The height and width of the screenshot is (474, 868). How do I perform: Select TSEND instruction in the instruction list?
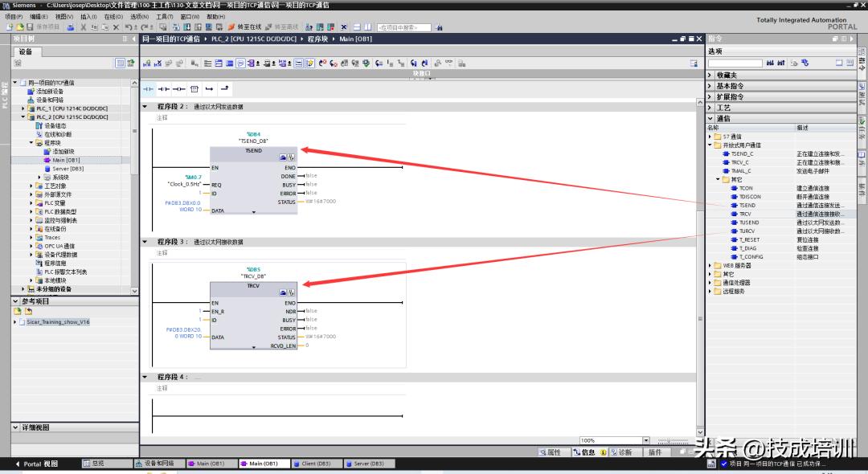[x=747, y=205]
